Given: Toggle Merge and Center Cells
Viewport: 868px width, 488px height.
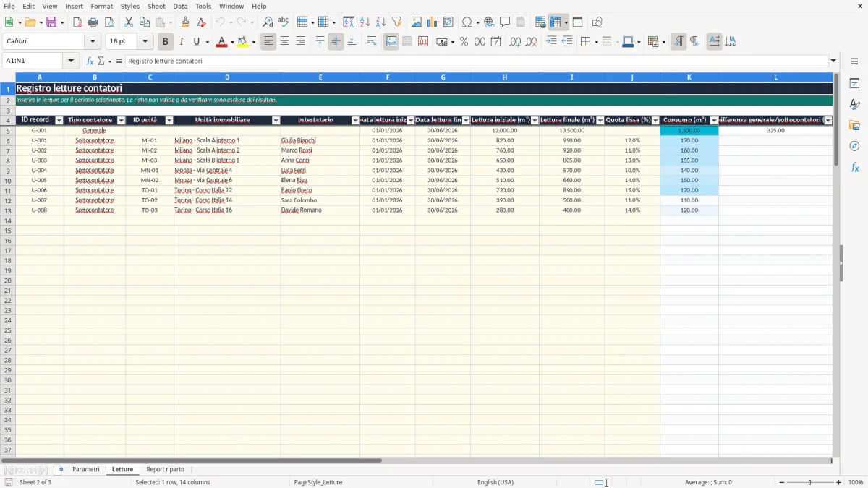Looking at the screenshot, I should pos(391,42).
